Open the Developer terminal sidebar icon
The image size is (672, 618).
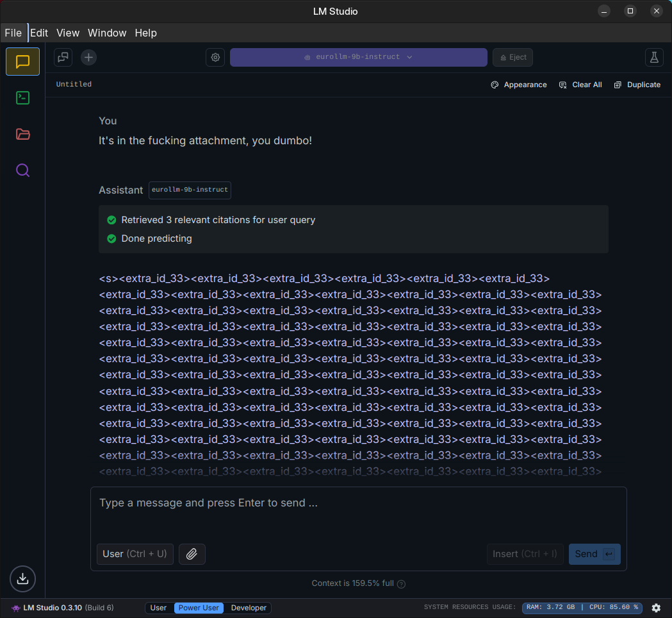[22, 97]
